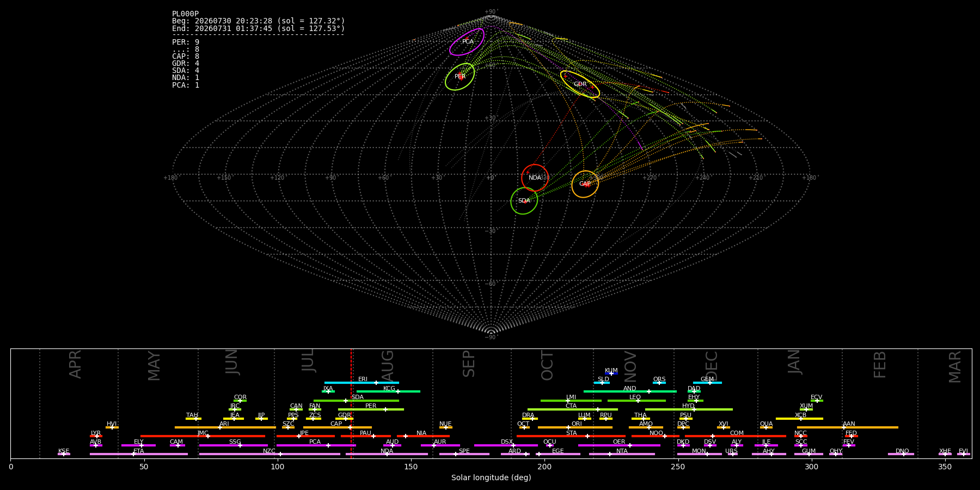The image size is (980, 490).
Task: Click the JMC shower bar label
Action: [203, 433]
